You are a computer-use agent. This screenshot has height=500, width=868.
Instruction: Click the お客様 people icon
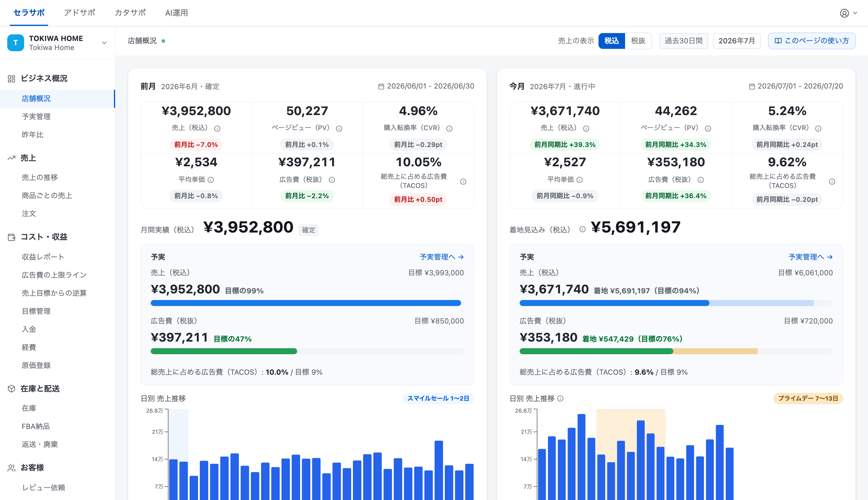pyautogui.click(x=11, y=468)
